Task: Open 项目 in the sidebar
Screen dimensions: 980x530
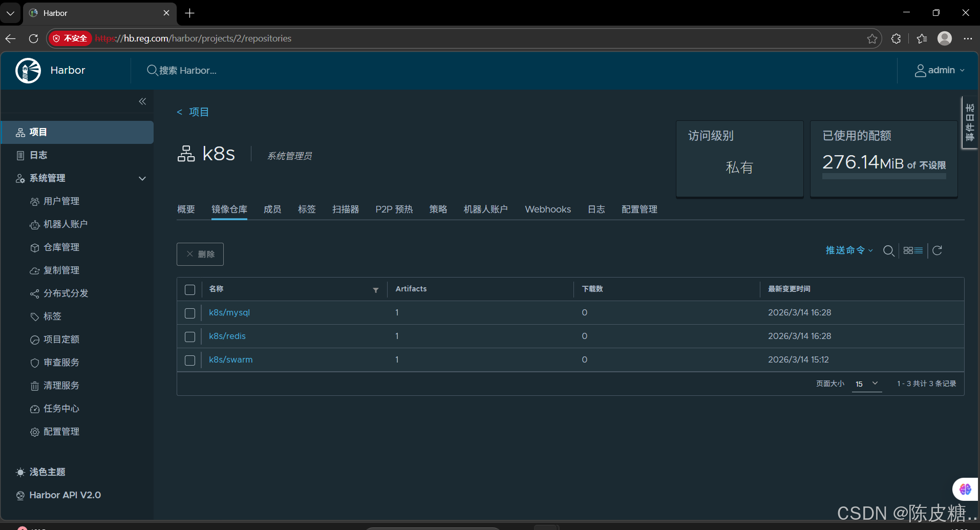Action: 77,132
